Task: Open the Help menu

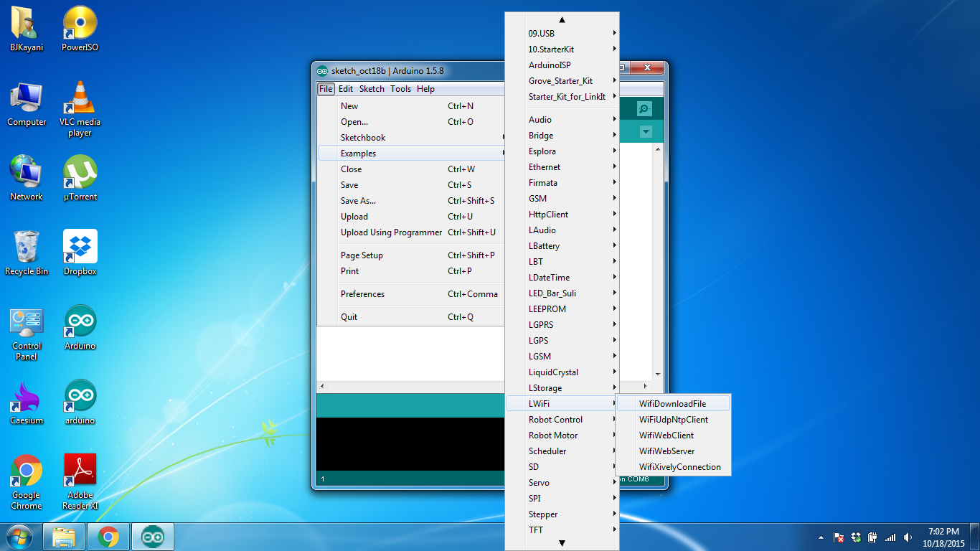Action: 425,89
